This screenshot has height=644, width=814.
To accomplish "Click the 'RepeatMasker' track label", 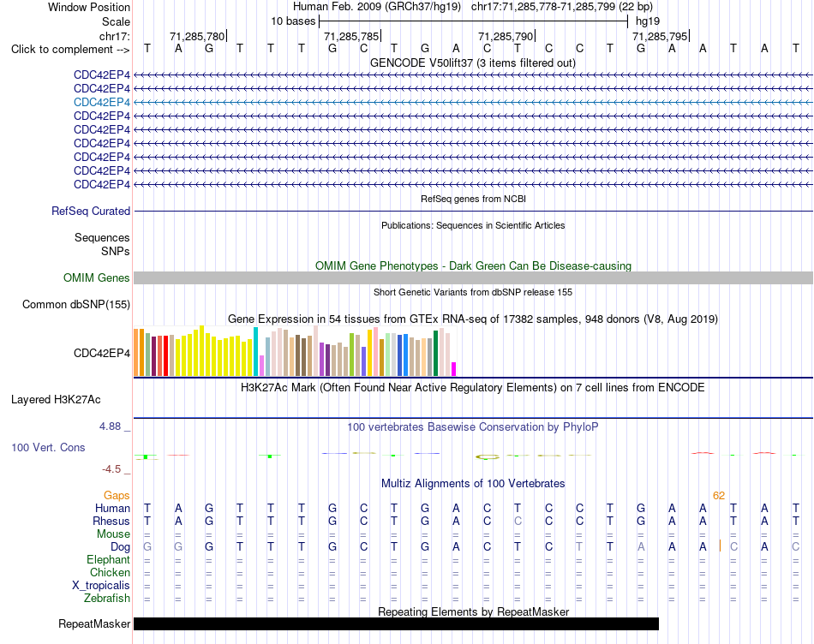I will coord(94,624).
